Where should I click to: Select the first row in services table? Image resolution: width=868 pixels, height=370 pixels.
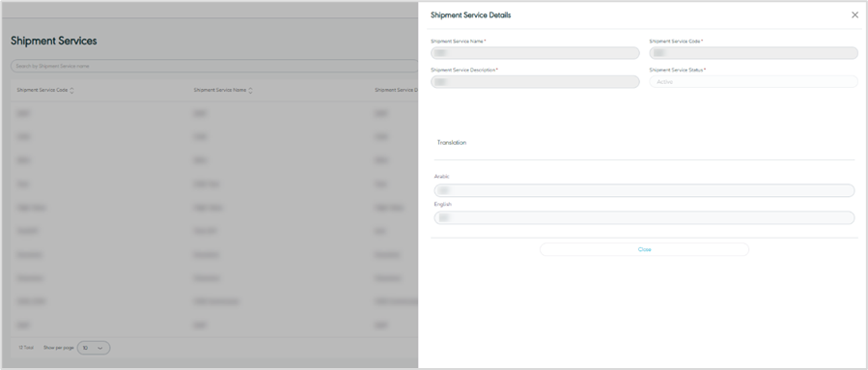pos(214,113)
